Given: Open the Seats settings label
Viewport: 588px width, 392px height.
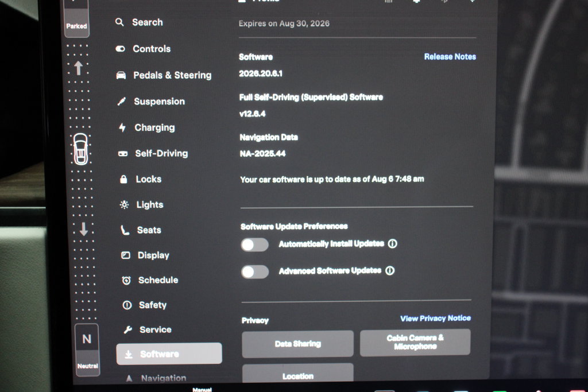Looking at the screenshot, I should click(x=149, y=230).
